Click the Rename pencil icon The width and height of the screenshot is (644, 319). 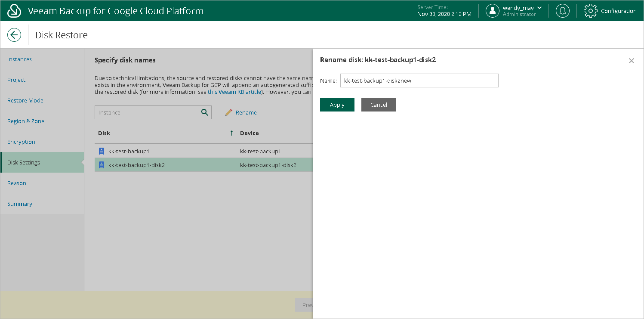[x=229, y=112]
